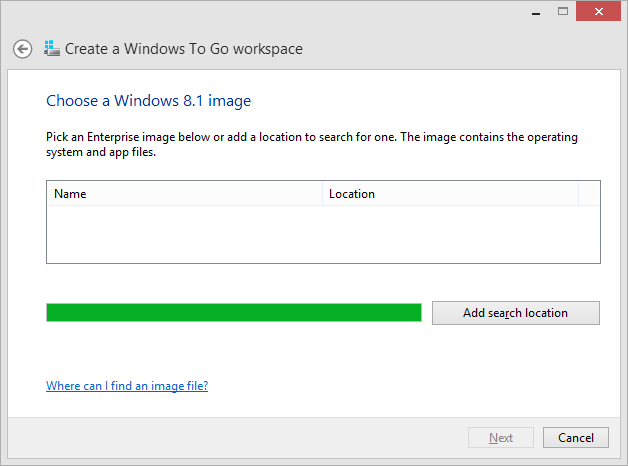The image size is (628, 466).
Task: Click the back arrow button
Action: coord(22,49)
